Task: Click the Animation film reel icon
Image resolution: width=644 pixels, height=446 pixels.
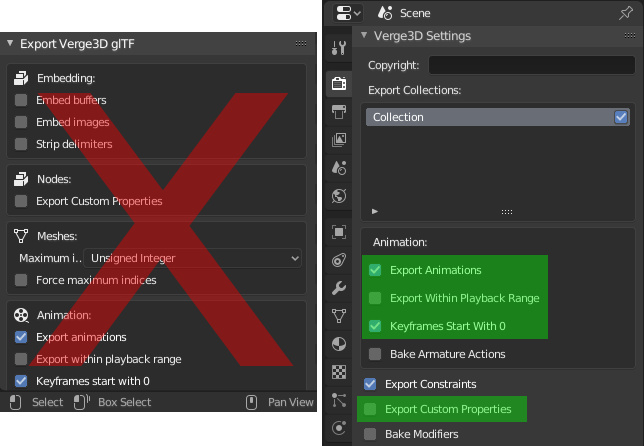Action: (21, 315)
